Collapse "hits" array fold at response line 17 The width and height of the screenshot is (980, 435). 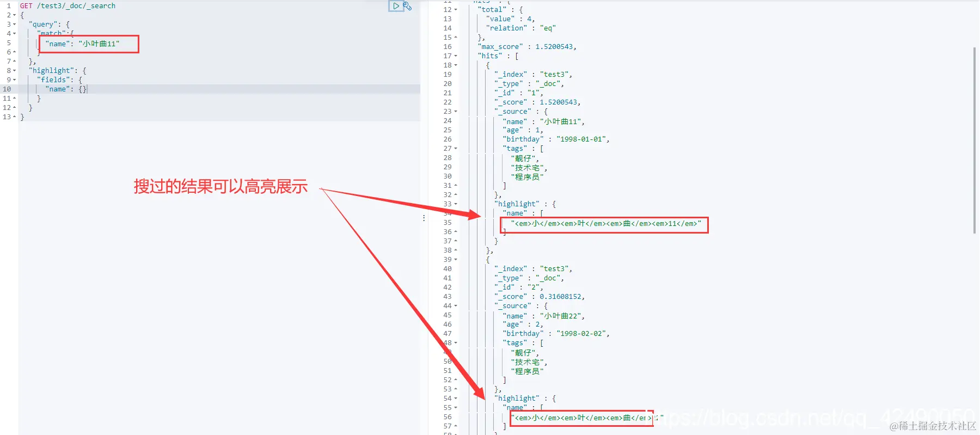pyautogui.click(x=456, y=56)
